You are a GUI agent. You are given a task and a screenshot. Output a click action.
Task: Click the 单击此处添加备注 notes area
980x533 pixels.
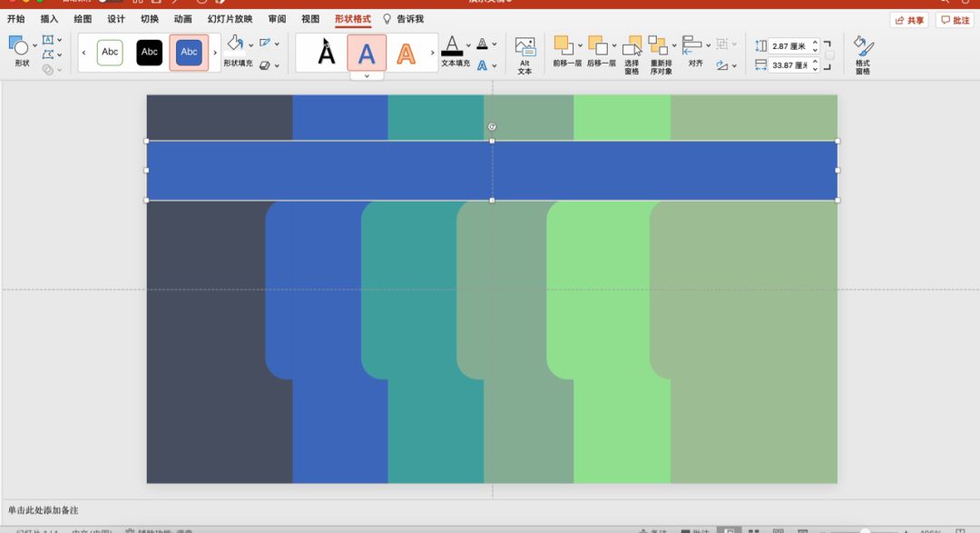coord(44,510)
